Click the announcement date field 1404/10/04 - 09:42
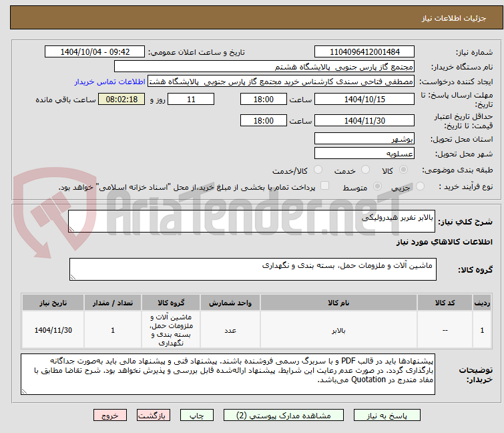This screenshot has width=504, height=433. tap(95, 52)
